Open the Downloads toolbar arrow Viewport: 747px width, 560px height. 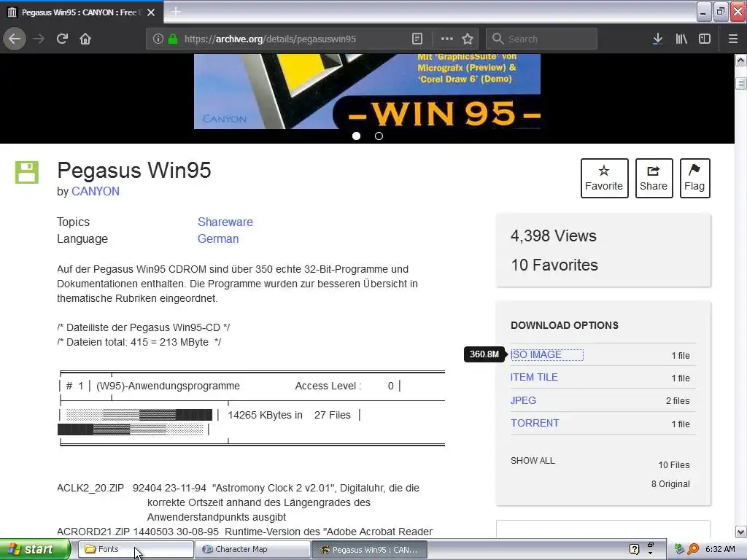coord(657,39)
